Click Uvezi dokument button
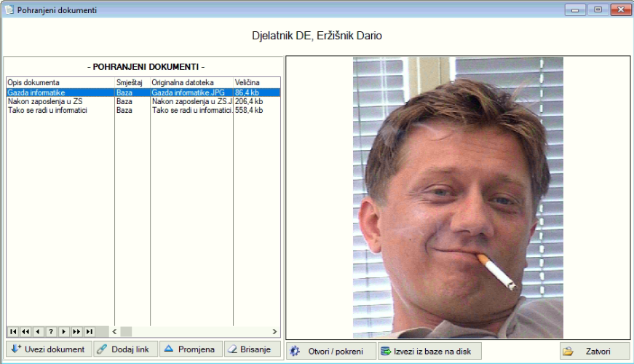This screenshot has width=634, height=364. click(49, 349)
